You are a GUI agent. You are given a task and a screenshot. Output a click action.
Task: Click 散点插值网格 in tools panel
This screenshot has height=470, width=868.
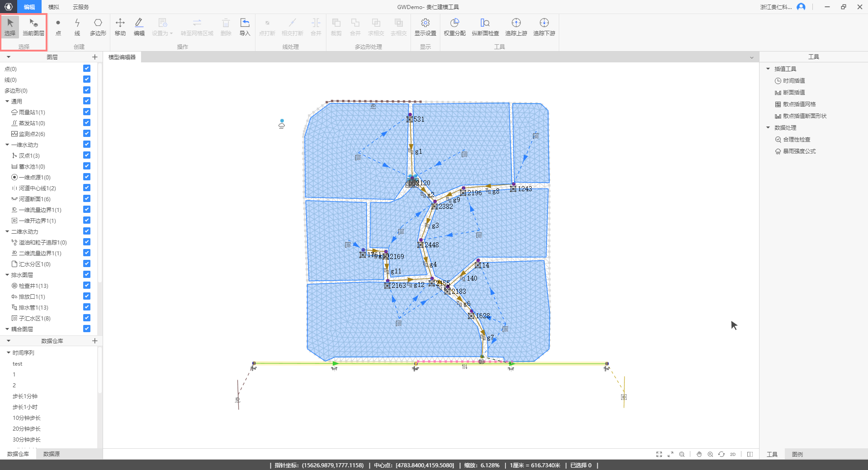tap(799, 104)
